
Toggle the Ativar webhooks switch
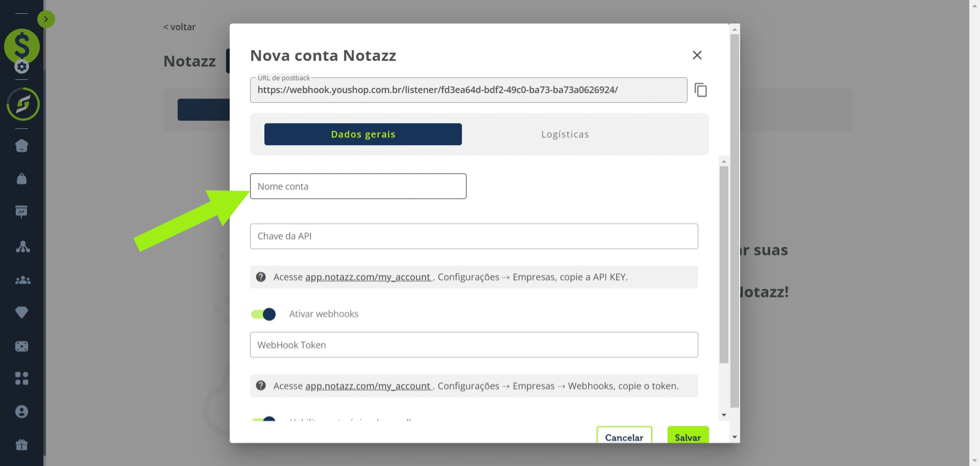coord(263,314)
